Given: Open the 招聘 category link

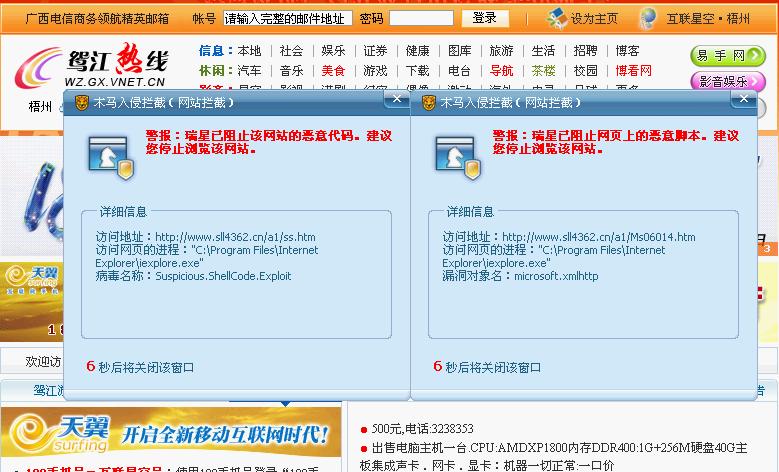Looking at the screenshot, I should pyautogui.click(x=585, y=51).
